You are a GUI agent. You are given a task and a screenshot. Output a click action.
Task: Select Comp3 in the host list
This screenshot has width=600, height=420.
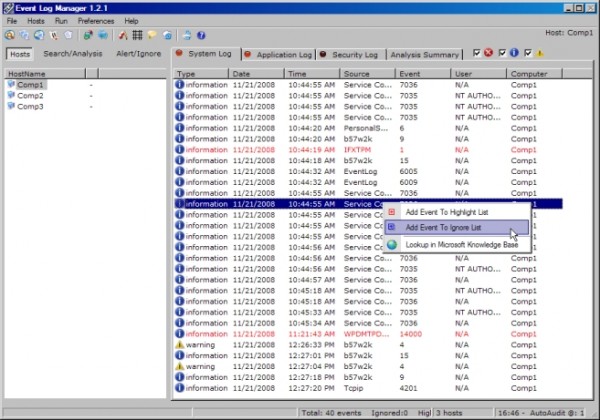(29, 106)
